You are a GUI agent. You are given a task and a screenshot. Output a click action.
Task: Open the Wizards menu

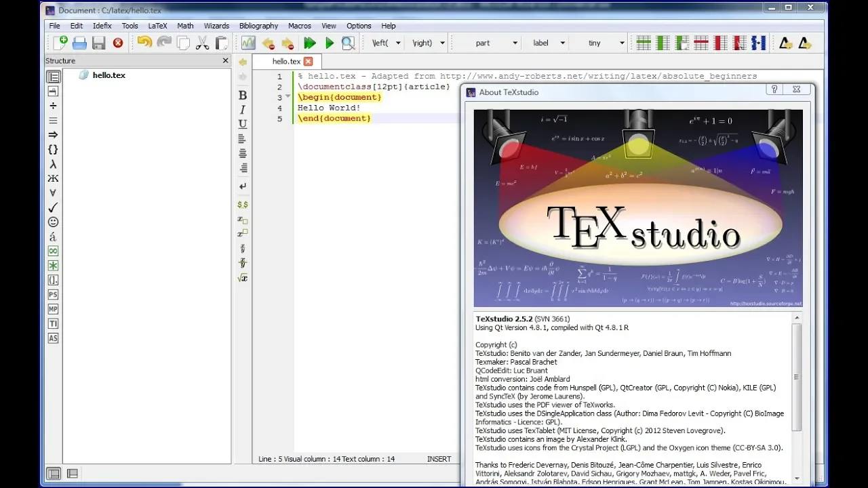[216, 26]
